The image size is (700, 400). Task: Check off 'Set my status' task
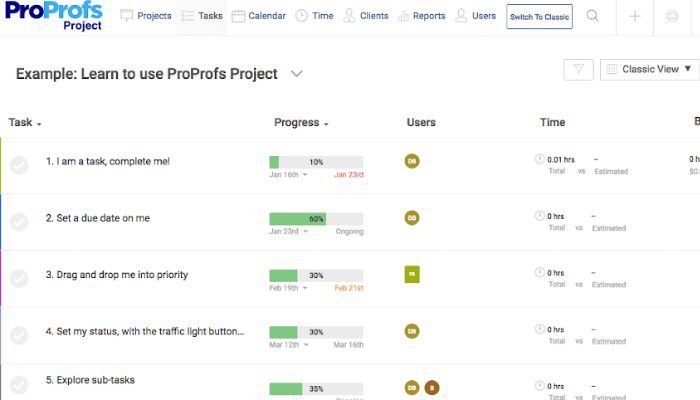coord(19,335)
